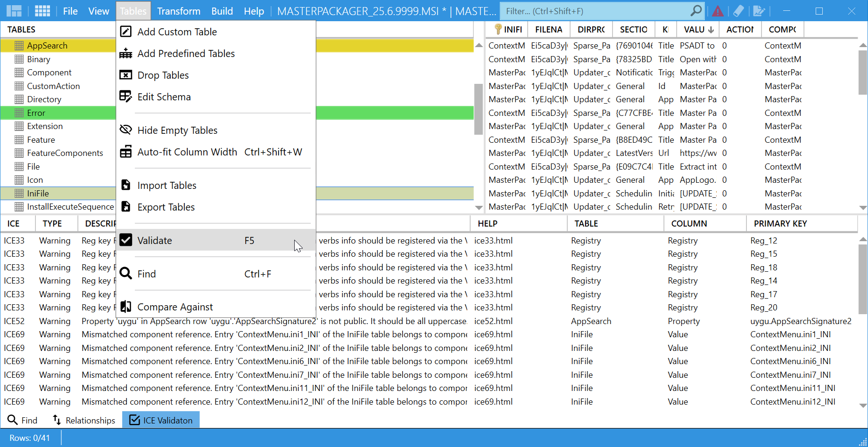Open the grid view icon next to it
This screenshot has width=868, height=447.
[42, 10]
